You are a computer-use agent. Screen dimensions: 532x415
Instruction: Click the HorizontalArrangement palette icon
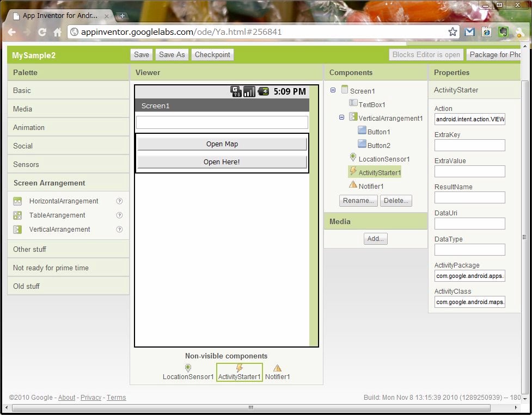17,201
